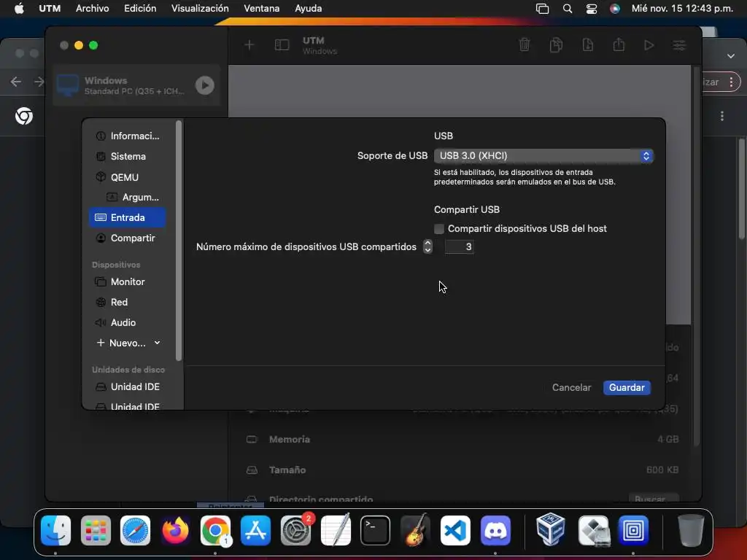Image resolution: width=747 pixels, height=560 pixels.
Task: Open Control Center in menu bar
Action: pyautogui.click(x=591, y=9)
